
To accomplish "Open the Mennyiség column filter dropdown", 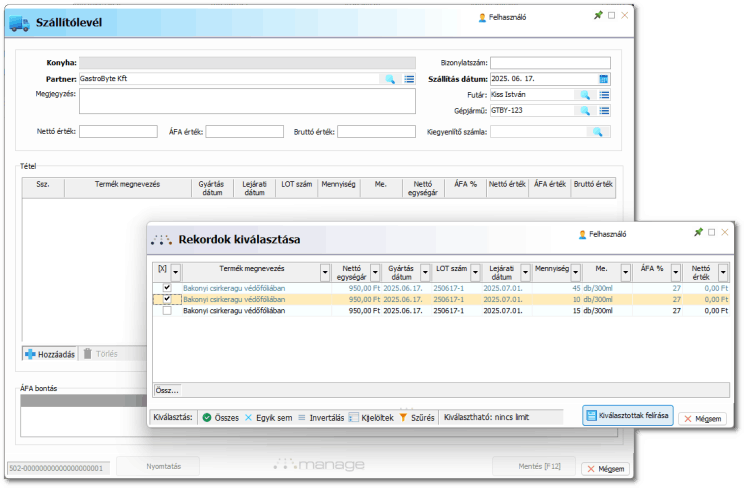I will point(575,271).
